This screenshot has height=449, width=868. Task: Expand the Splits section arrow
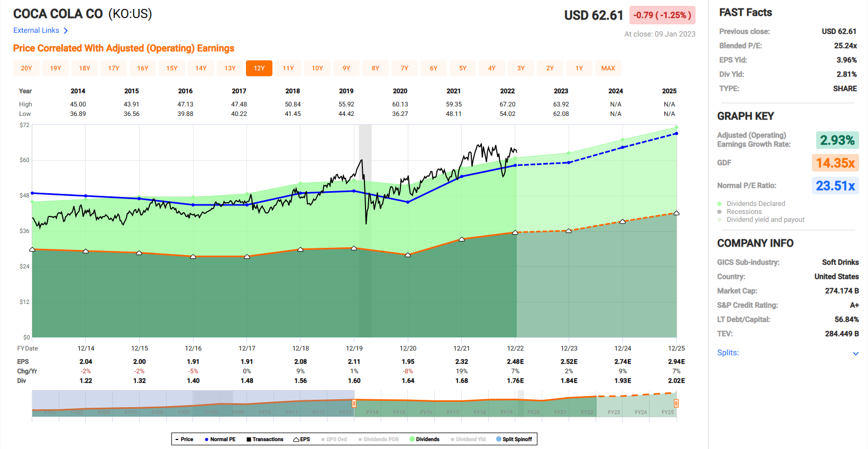tap(856, 353)
